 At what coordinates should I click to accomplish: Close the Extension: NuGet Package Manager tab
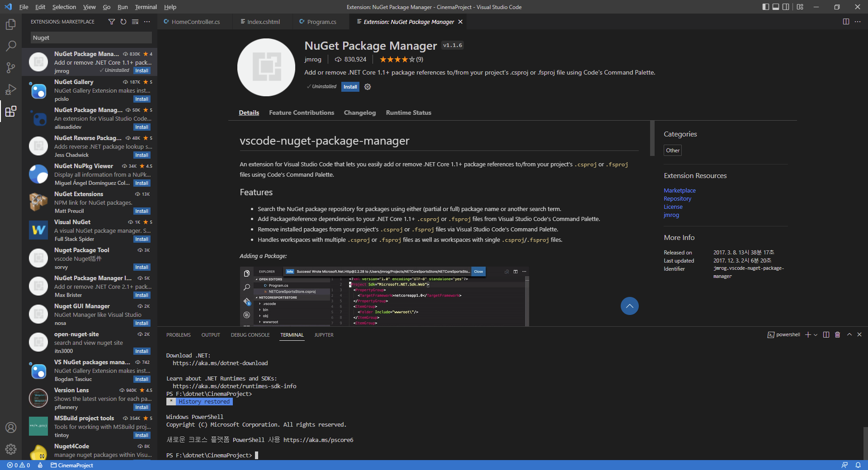point(460,22)
